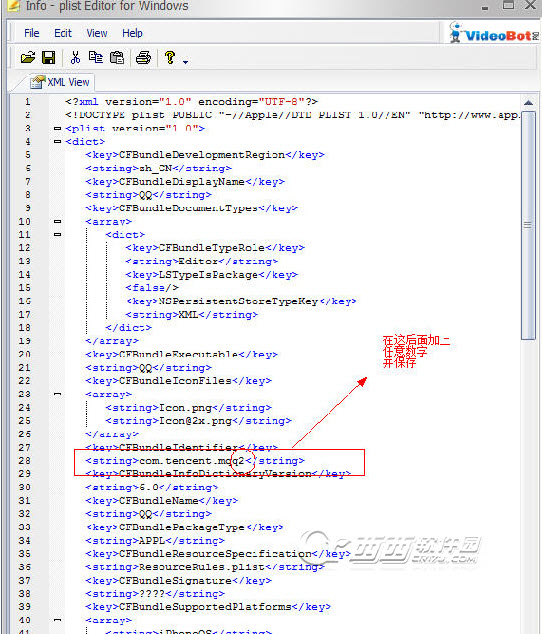Click the NSPersistentStoreTypeKey key line
Screen dimensions: 542x634
tap(241, 301)
